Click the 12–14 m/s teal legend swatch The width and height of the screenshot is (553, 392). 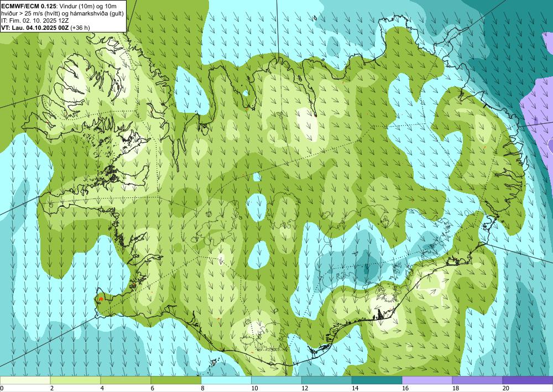pos(327,380)
